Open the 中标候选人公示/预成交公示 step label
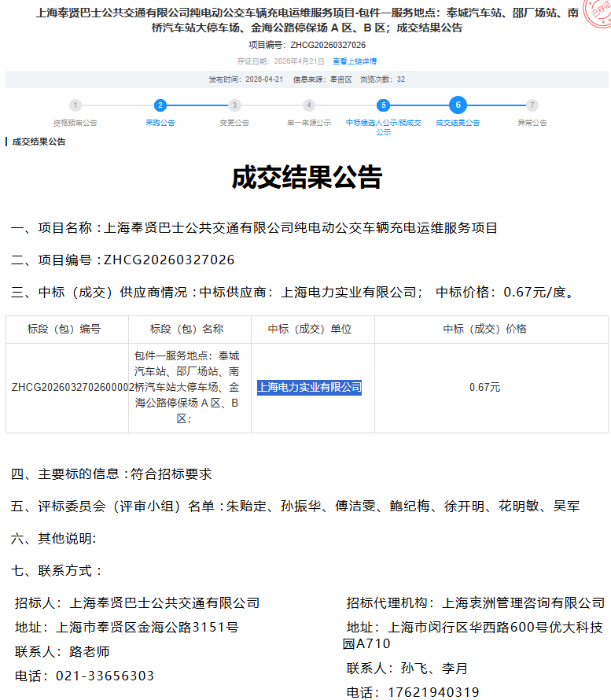 click(x=383, y=127)
